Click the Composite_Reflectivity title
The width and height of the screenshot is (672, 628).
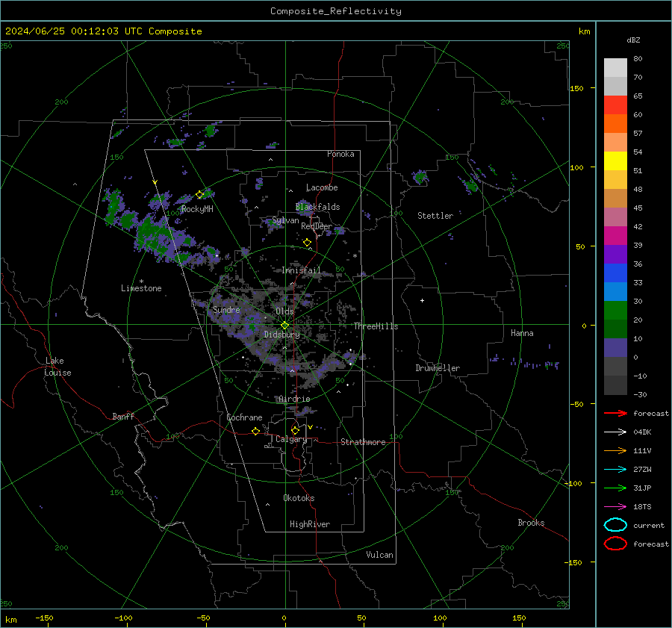pos(336,11)
